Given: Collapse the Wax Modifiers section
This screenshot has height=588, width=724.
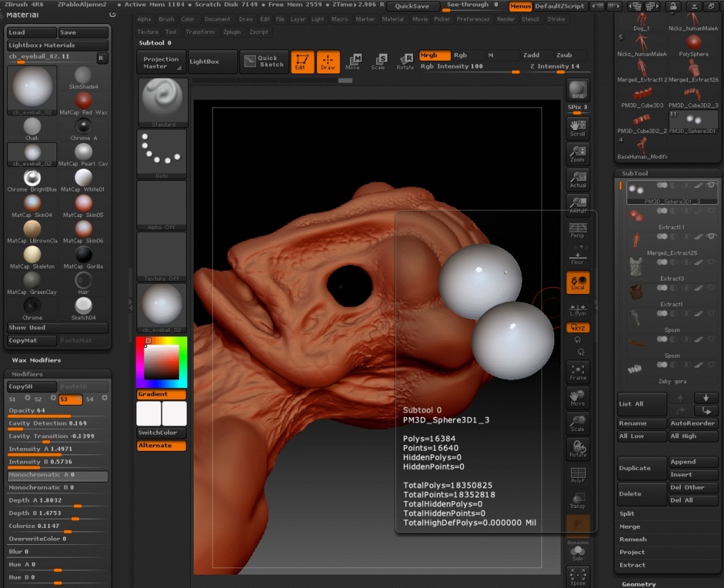Looking at the screenshot, I should [36, 360].
